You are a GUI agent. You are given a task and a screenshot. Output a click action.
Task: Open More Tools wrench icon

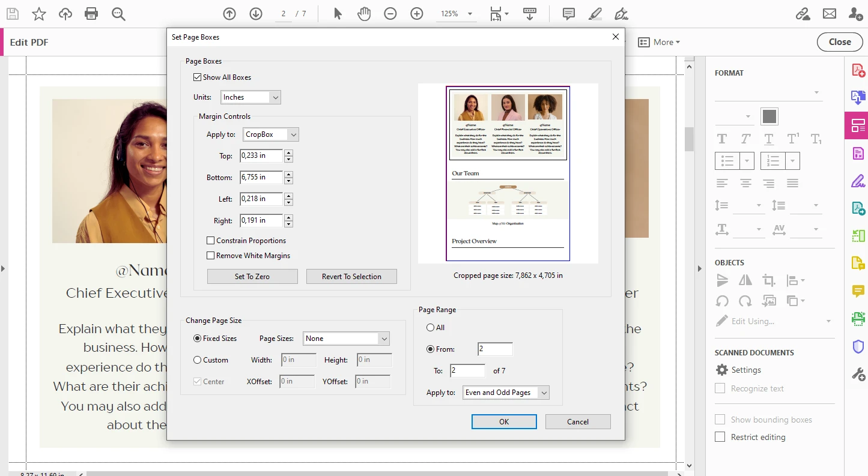coord(858,375)
